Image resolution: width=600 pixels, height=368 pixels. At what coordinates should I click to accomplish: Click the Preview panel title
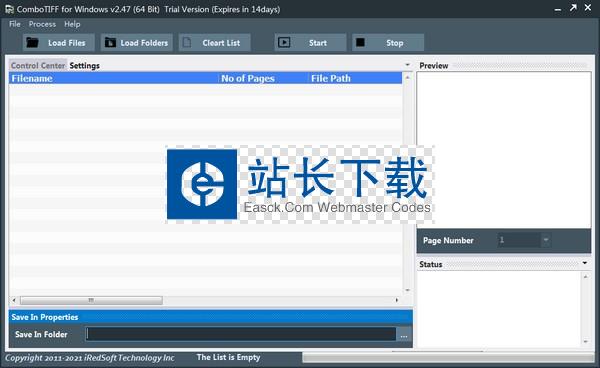coord(434,65)
